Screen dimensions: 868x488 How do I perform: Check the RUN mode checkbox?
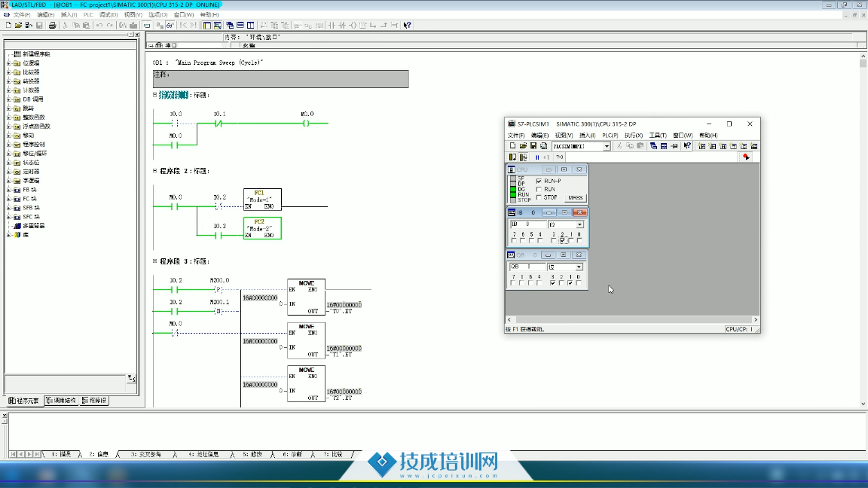click(539, 190)
